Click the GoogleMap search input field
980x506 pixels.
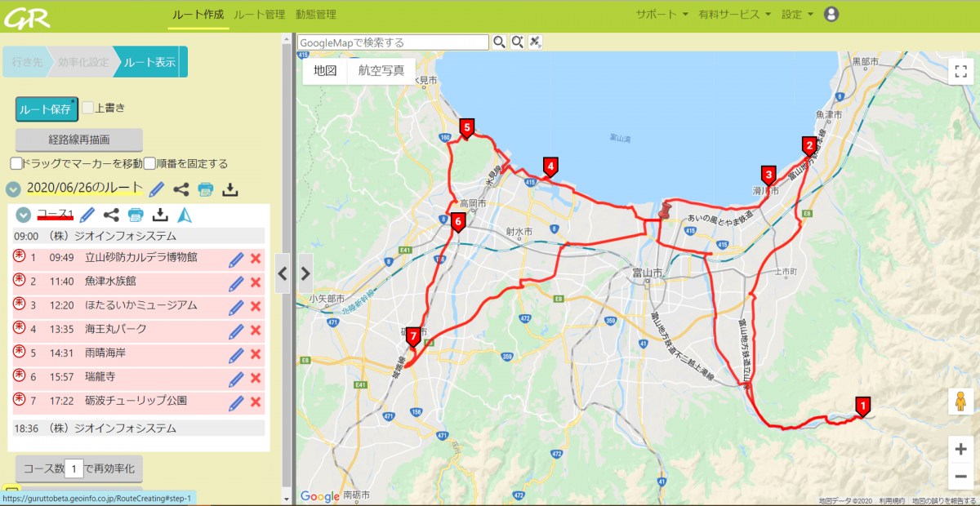pyautogui.click(x=392, y=42)
